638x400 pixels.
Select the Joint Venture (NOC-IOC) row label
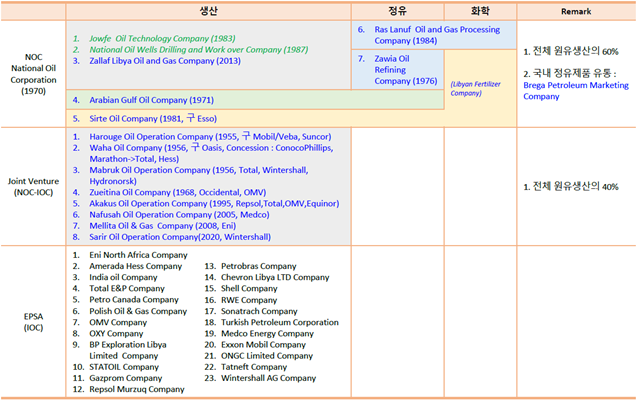(x=33, y=187)
